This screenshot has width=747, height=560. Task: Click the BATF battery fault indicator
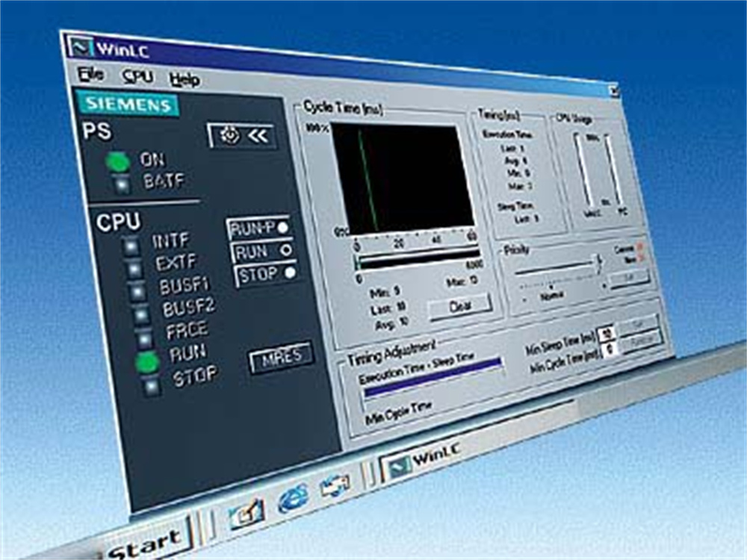point(120,184)
